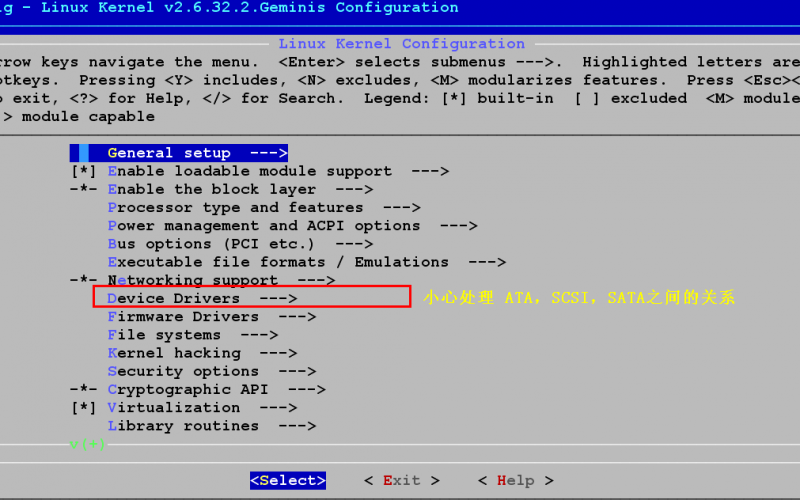The height and width of the screenshot is (500, 800).
Task: Click the Enable the block layer marker
Action: (x=83, y=190)
